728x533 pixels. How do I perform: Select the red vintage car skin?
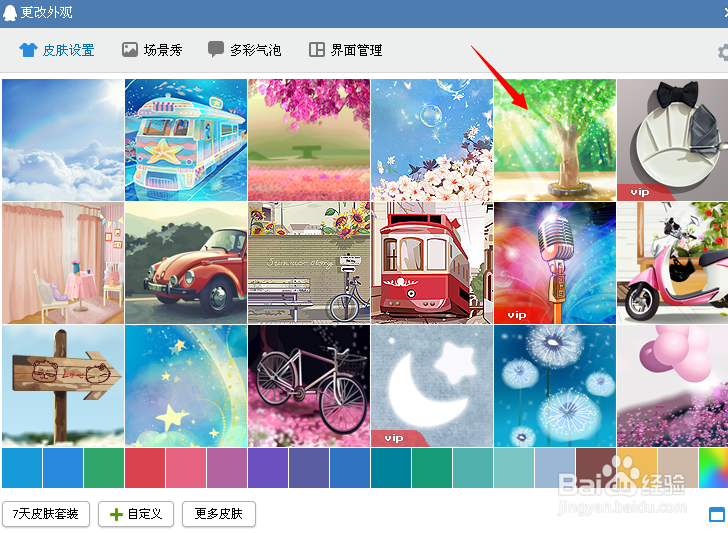click(186, 263)
